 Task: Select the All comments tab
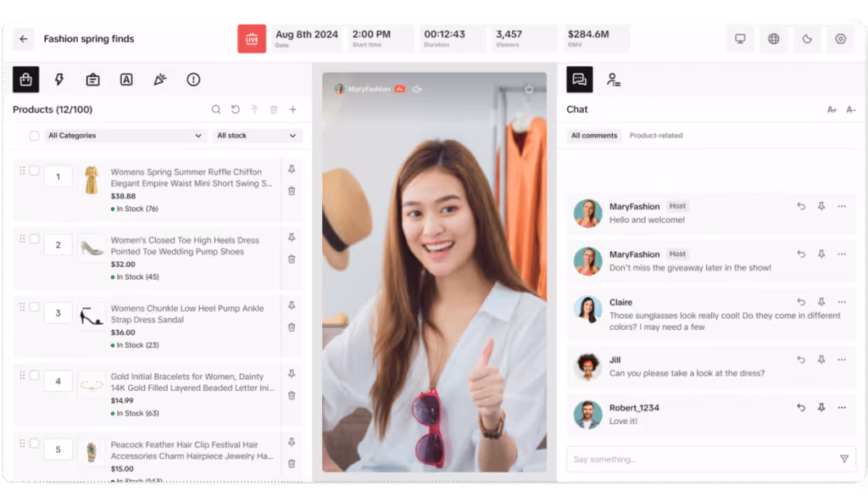click(x=593, y=135)
